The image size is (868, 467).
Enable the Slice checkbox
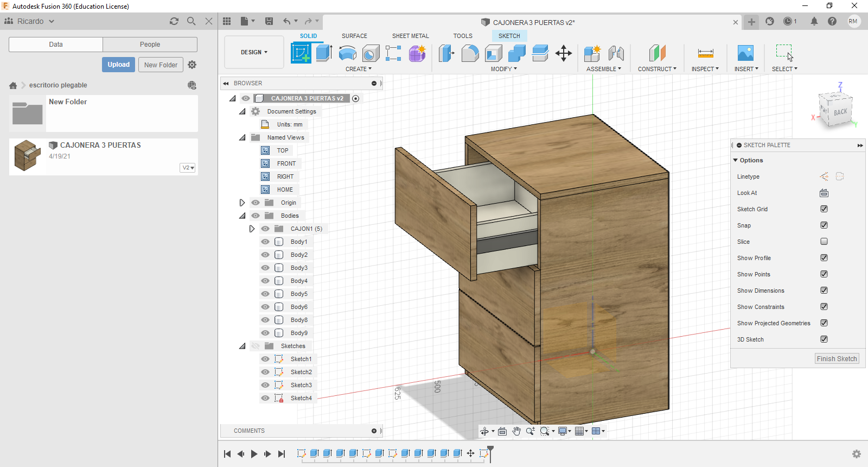pos(824,242)
